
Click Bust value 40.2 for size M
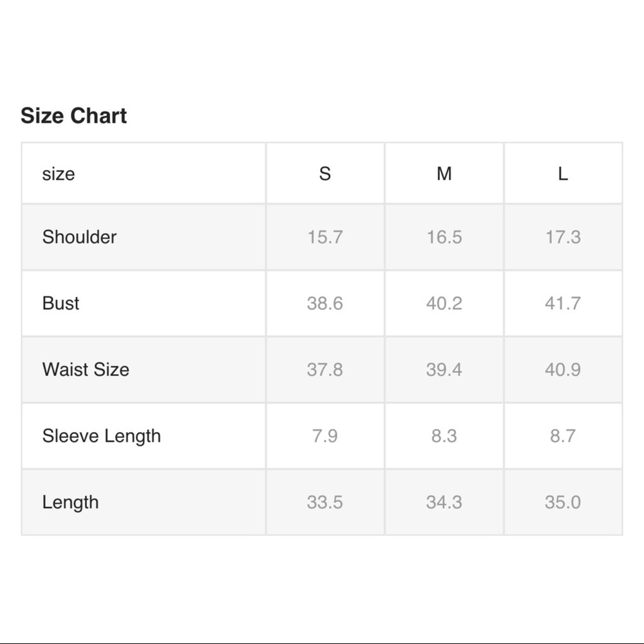point(444,303)
